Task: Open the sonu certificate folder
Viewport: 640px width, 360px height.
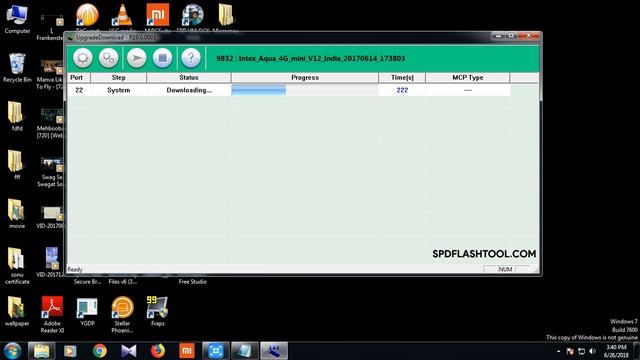Action: coord(17,266)
